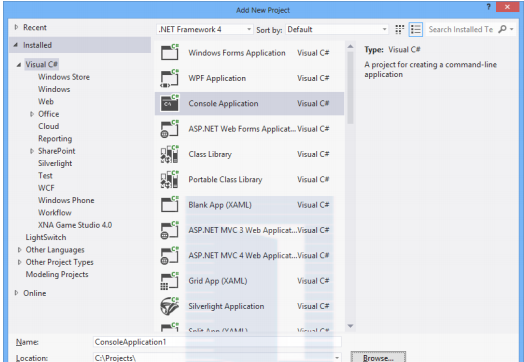Click the Windows Forms Application template icon
Screen dimensions: 524x362
(x=170, y=52)
